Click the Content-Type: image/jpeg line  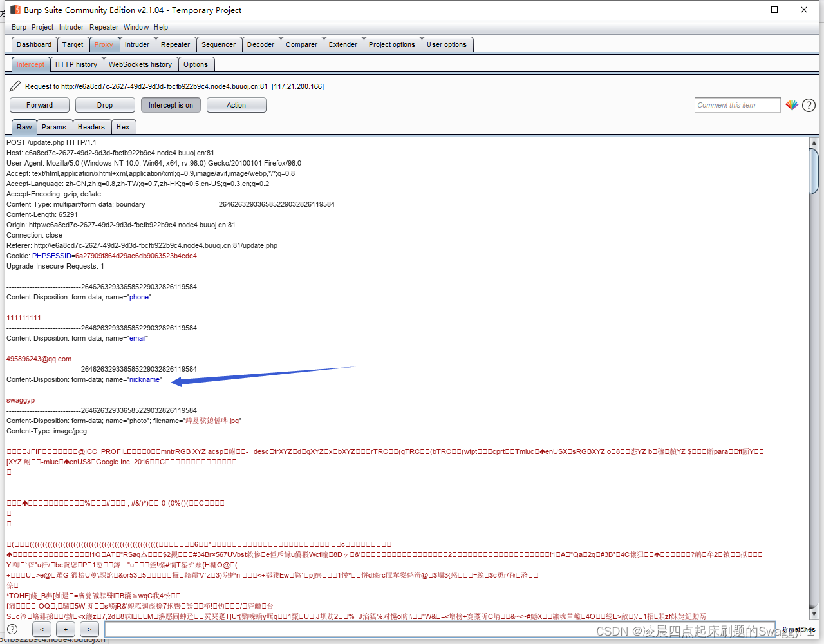pyautogui.click(x=46, y=431)
